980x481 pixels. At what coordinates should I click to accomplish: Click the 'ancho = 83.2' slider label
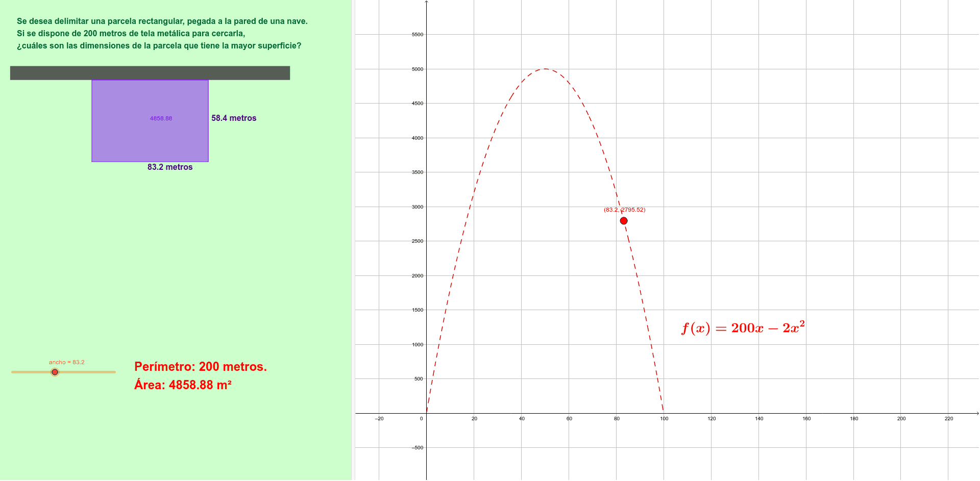tap(67, 362)
